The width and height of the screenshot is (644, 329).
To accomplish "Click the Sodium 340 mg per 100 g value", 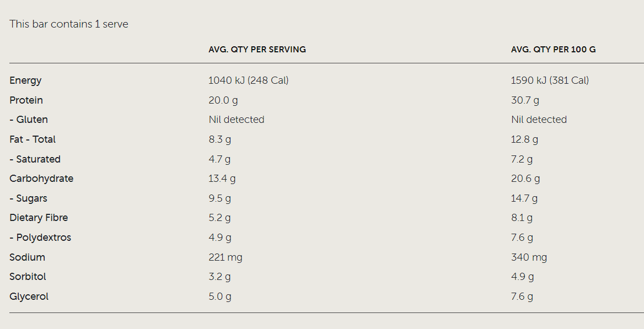I will coord(529,257).
